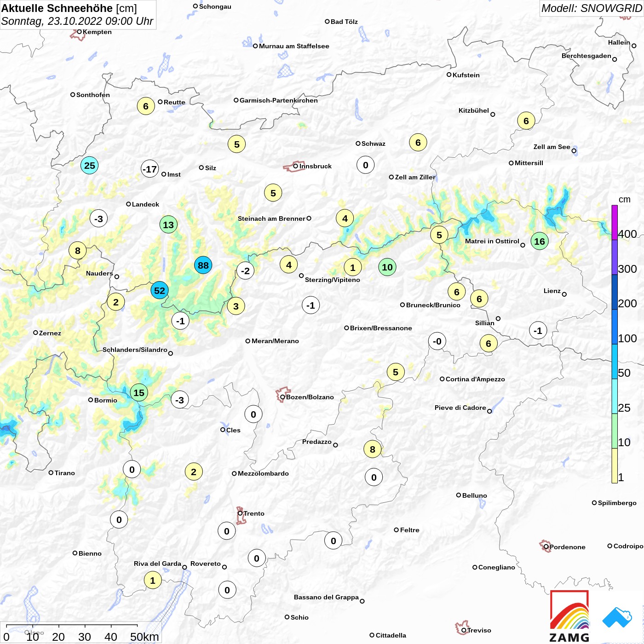The width and height of the screenshot is (644, 644).
Task: Click the 'cm' unit label above legend
Action: pos(625,199)
